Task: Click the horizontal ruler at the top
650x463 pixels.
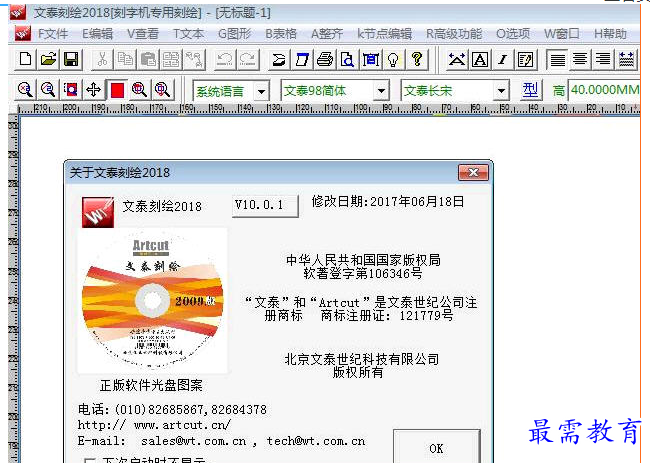Action: [328, 109]
